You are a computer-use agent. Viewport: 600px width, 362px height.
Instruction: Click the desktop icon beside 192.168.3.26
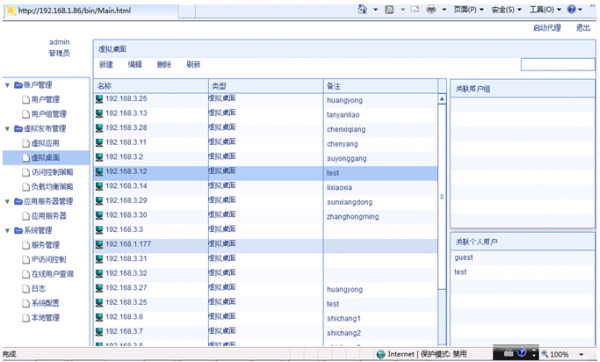[x=99, y=99]
